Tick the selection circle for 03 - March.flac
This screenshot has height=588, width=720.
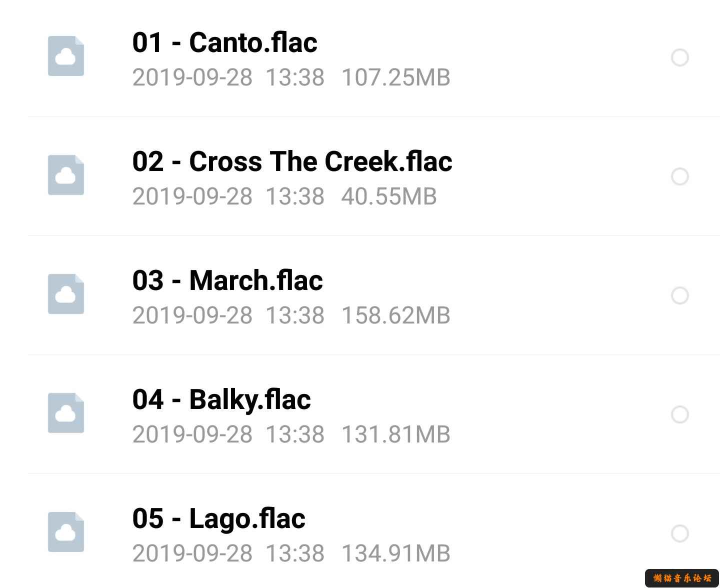point(680,295)
